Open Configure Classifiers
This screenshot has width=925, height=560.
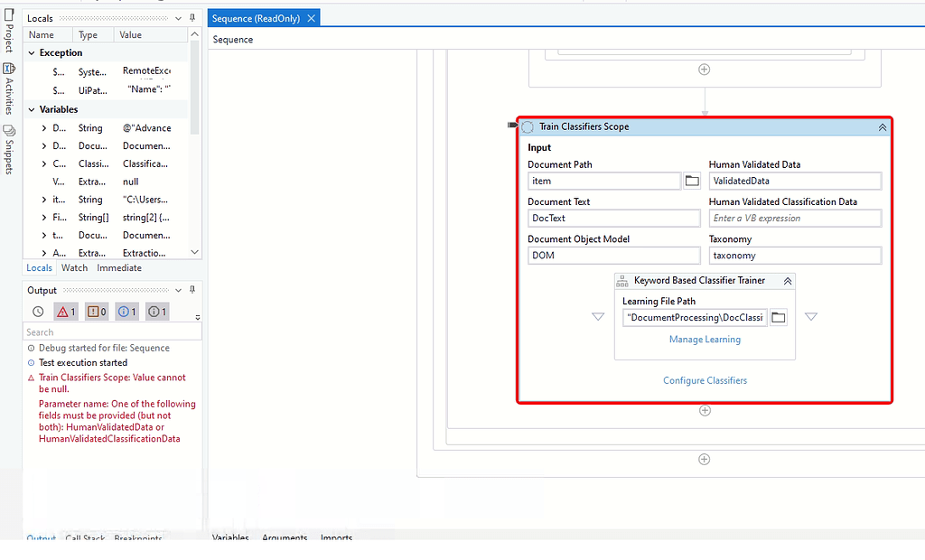click(705, 380)
